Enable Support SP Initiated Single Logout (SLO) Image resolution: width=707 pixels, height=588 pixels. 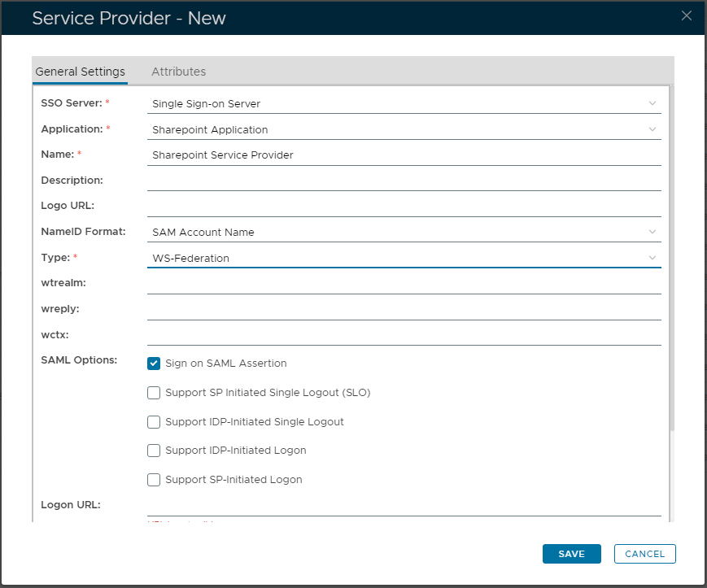point(154,393)
